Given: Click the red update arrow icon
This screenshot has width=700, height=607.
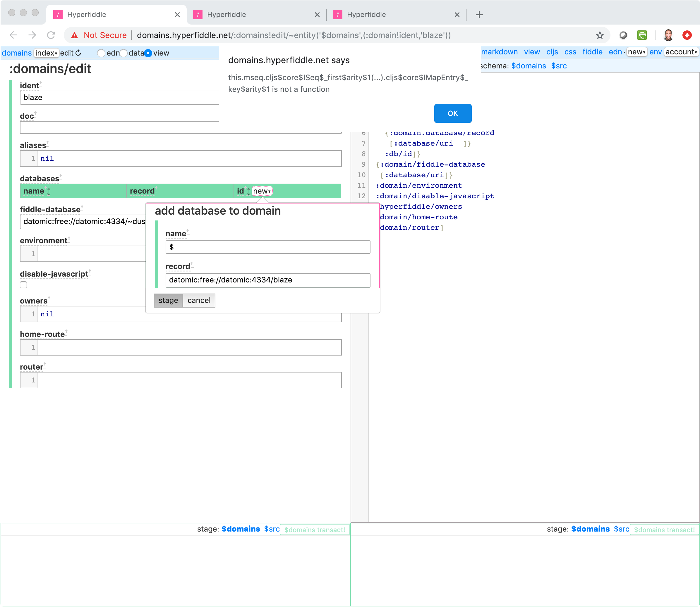Looking at the screenshot, I should click(687, 35).
